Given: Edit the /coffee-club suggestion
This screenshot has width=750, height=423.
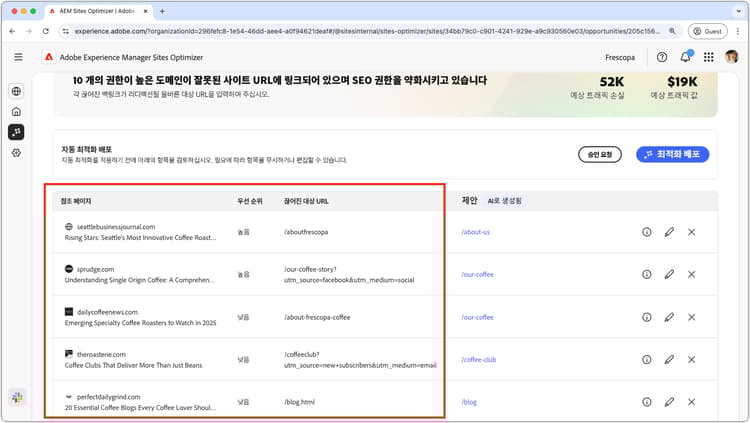Looking at the screenshot, I should [x=669, y=359].
